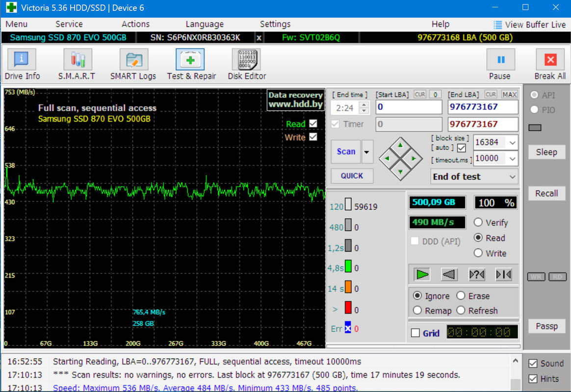
Task: Open the Language menu
Action: point(205,24)
